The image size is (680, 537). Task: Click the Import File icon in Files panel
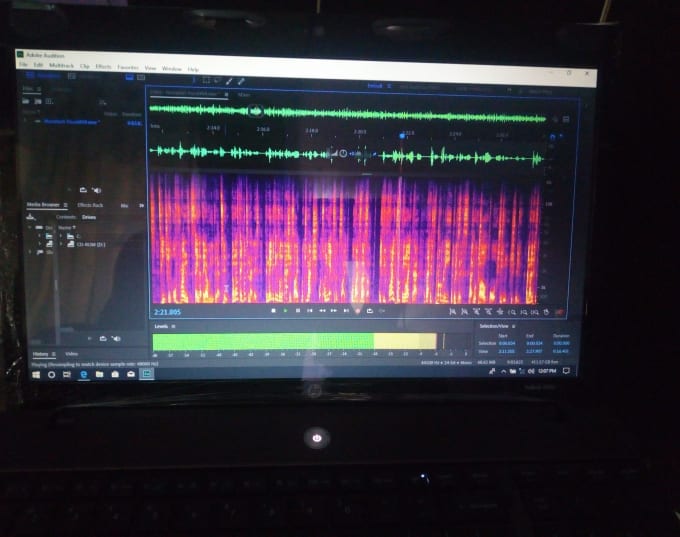[x=38, y=102]
